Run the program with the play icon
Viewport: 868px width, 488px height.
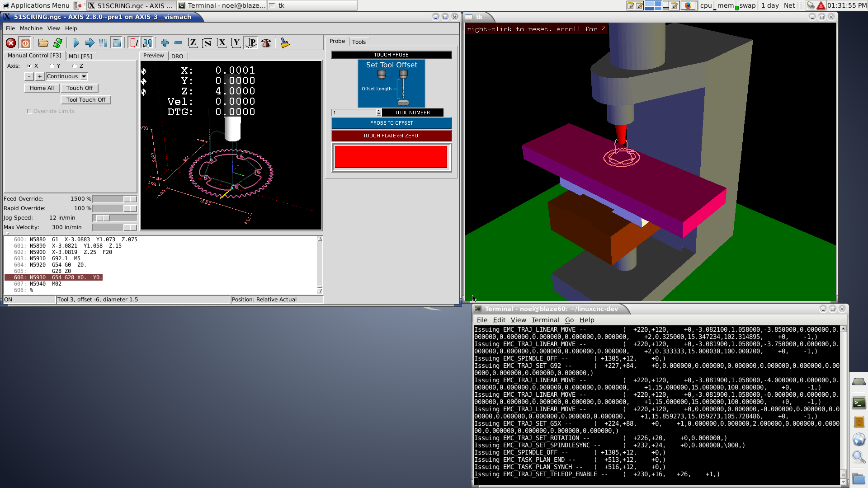coord(76,43)
